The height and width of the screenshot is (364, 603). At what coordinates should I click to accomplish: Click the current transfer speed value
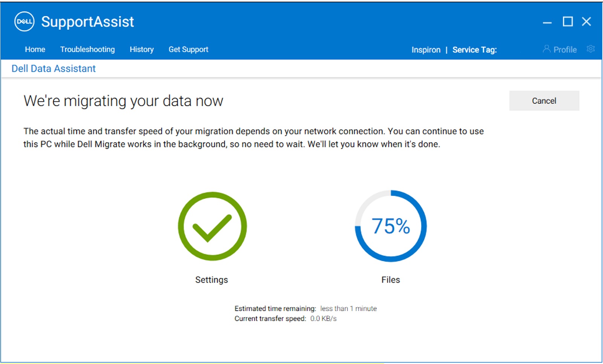[323, 318]
